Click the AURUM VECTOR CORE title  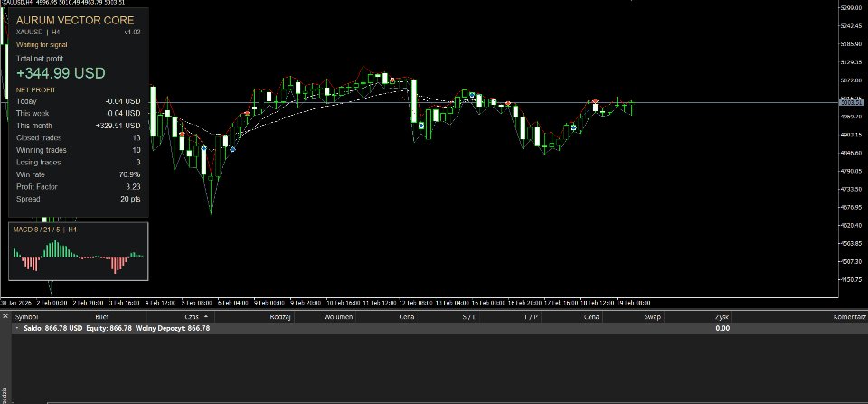75,21
